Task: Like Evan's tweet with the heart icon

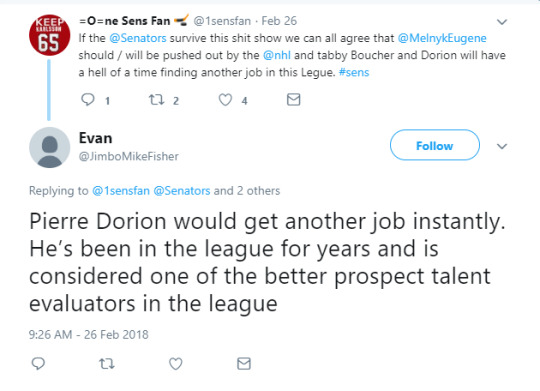Action: click(x=176, y=364)
